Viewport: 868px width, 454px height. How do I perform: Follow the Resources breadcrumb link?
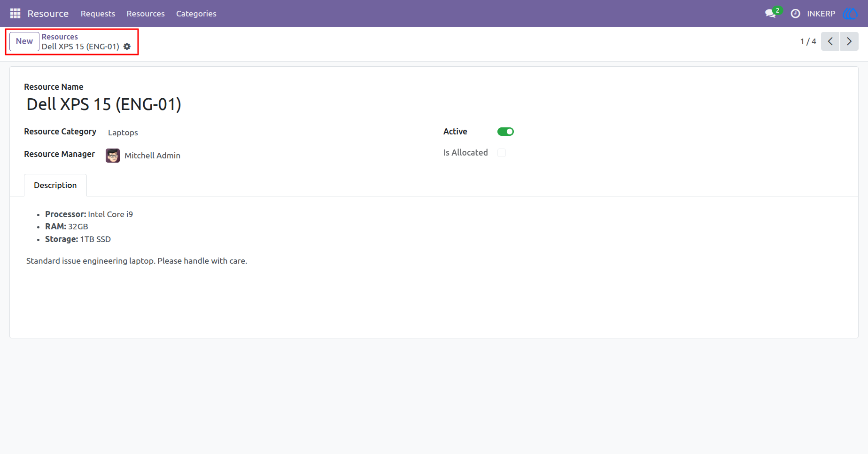click(x=60, y=37)
